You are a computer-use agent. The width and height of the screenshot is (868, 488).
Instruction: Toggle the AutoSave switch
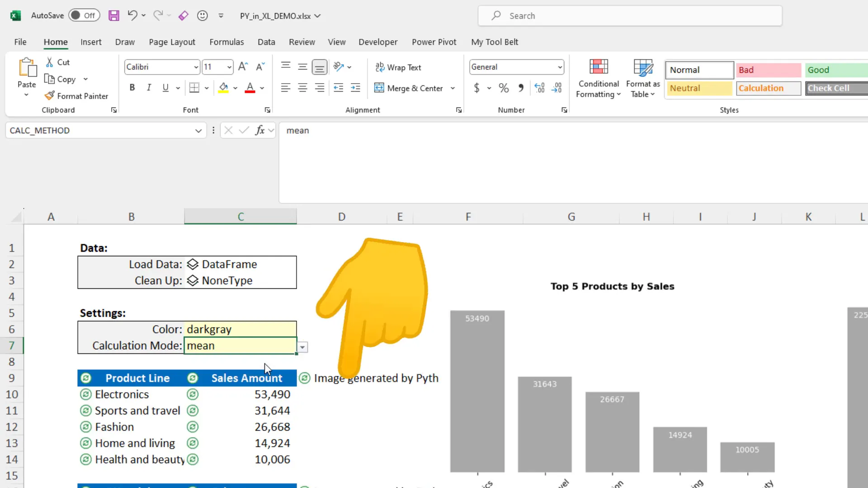pyautogui.click(x=84, y=15)
